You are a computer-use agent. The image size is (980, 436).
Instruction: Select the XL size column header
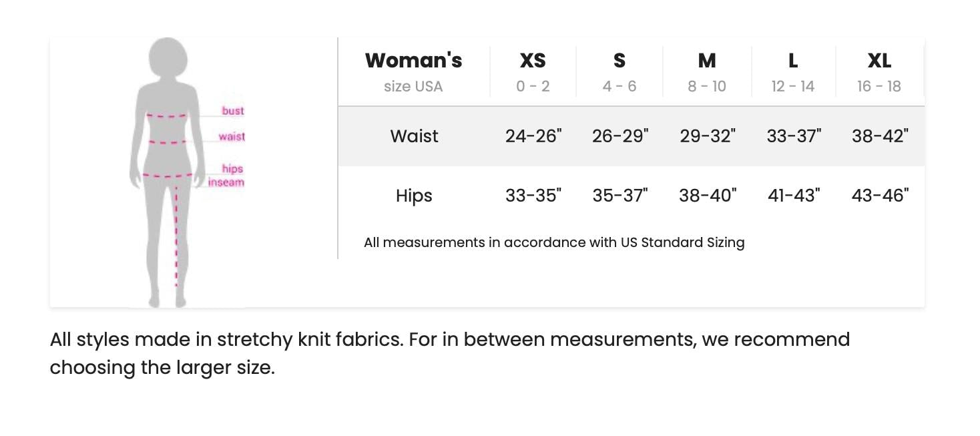(x=879, y=71)
